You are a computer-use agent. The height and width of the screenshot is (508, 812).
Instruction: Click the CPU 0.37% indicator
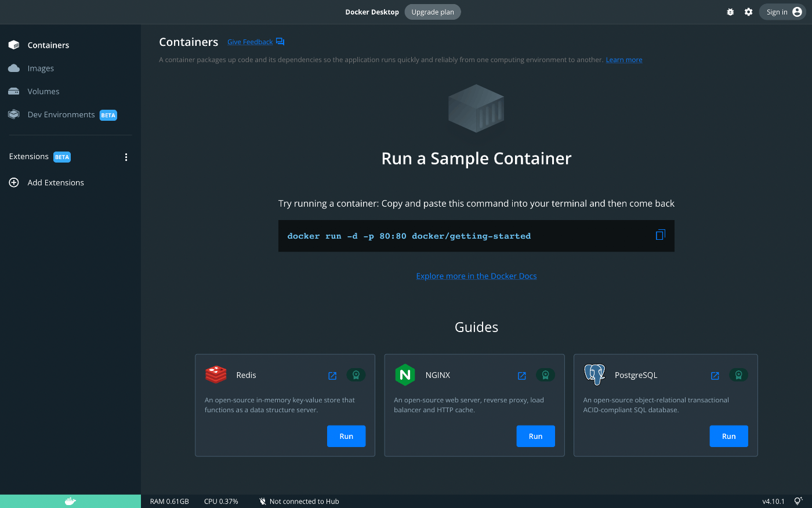click(x=221, y=502)
